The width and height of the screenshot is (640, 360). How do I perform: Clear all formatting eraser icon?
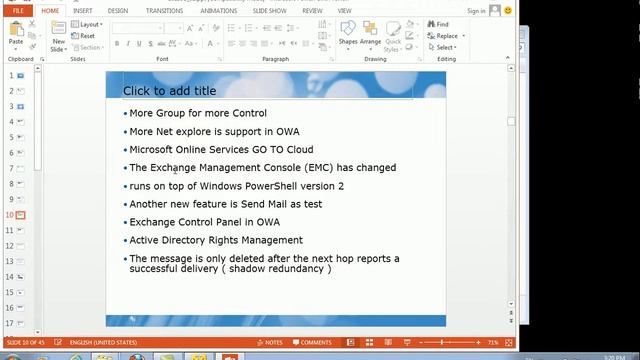(216, 28)
